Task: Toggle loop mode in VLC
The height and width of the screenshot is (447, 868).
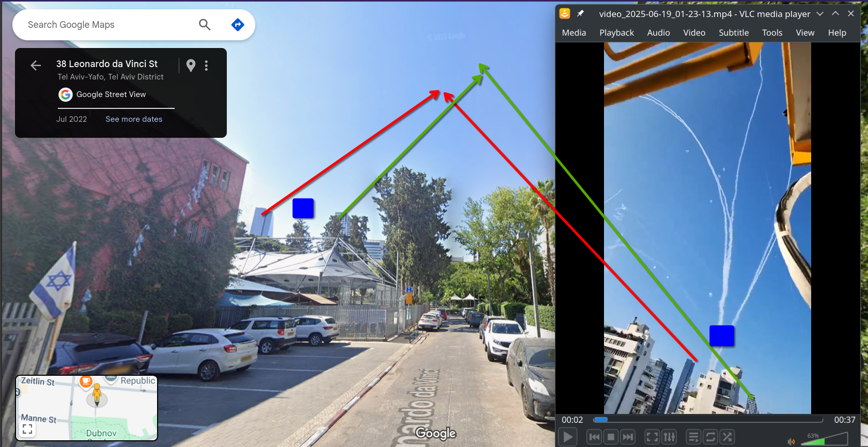Action: pos(710,437)
